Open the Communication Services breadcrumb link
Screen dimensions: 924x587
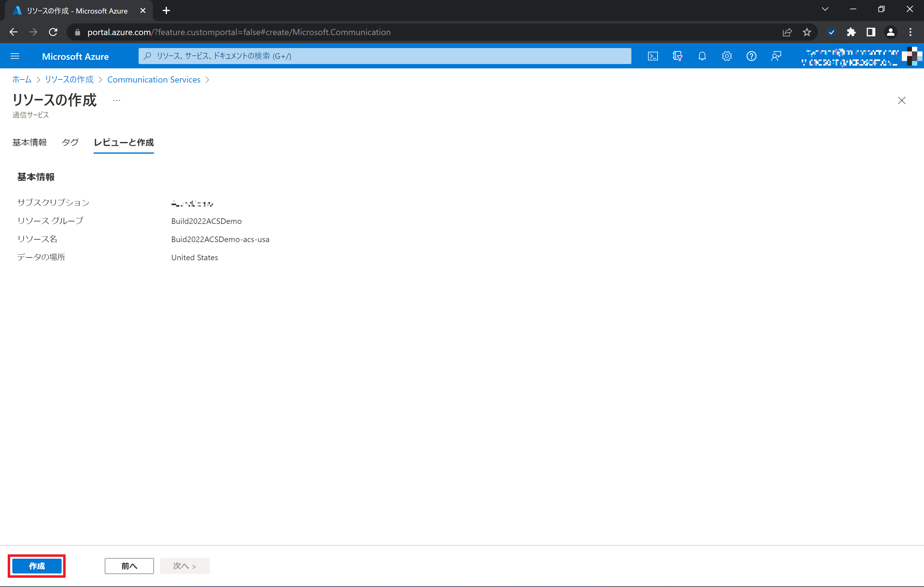153,79
